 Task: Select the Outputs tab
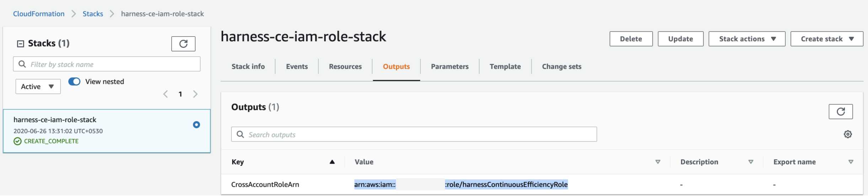point(396,66)
